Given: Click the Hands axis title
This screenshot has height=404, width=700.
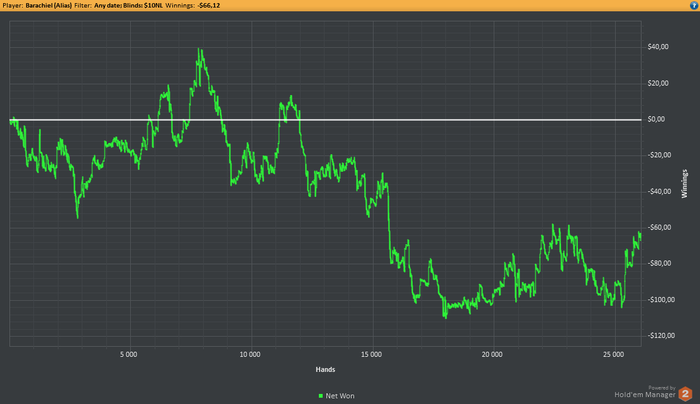Looking at the screenshot, I should coord(325,370).
